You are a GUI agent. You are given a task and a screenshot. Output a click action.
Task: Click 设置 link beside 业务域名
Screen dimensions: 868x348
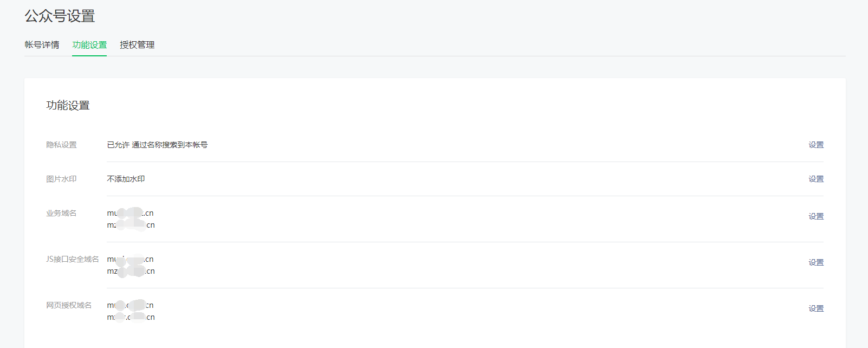pyautogui.click(x=816, y=216)
